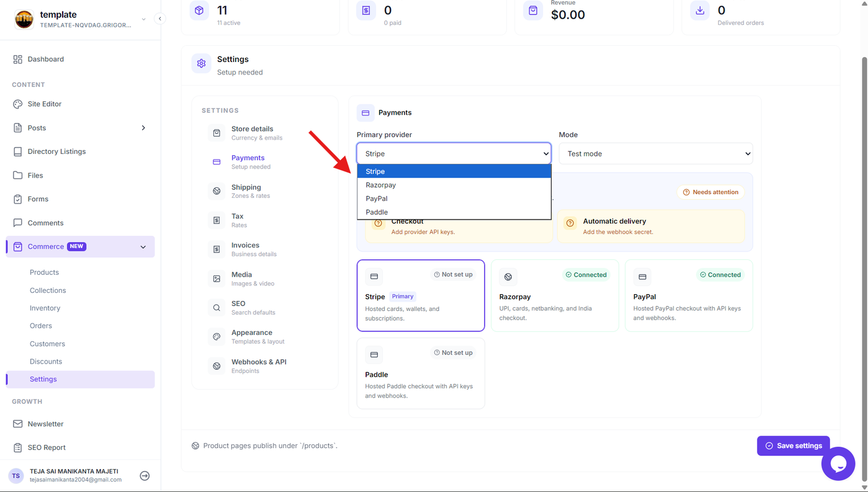This screenshot has height=492, width=868.
Task: Expand the Posts submenu chevron
Action: tap(143, 128)
